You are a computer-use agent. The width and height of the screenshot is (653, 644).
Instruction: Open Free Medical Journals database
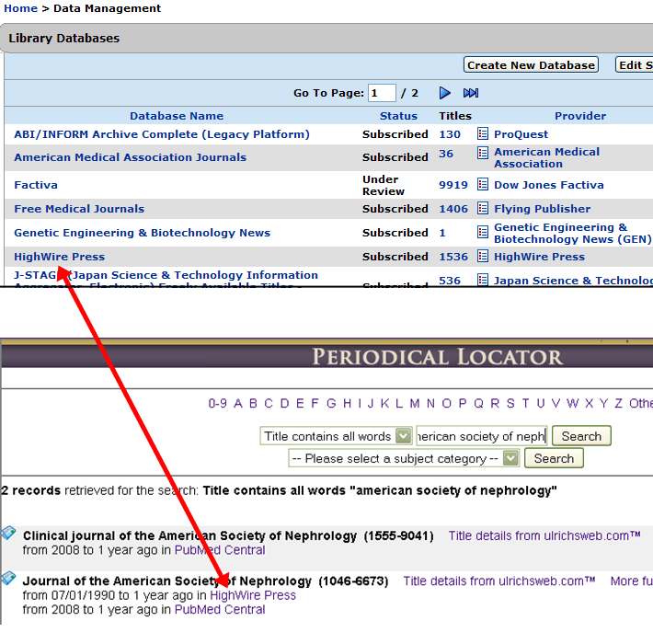coord(79,208)
